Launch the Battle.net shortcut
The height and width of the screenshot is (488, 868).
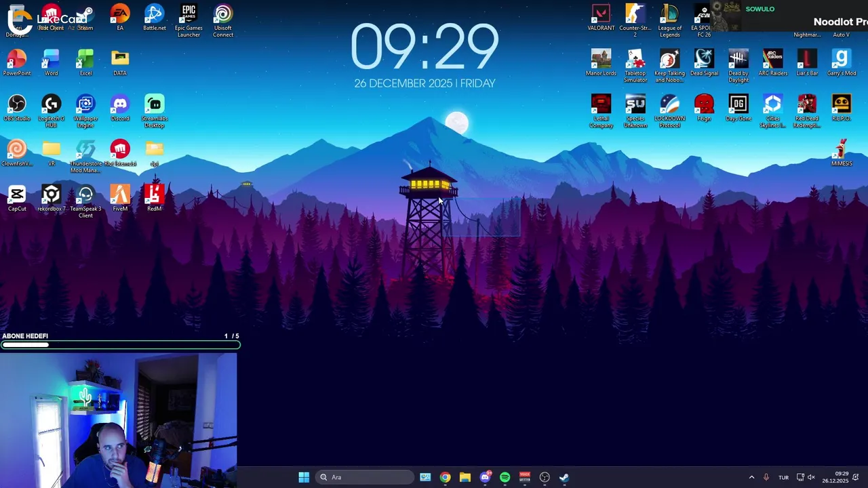tap(154, 18)
